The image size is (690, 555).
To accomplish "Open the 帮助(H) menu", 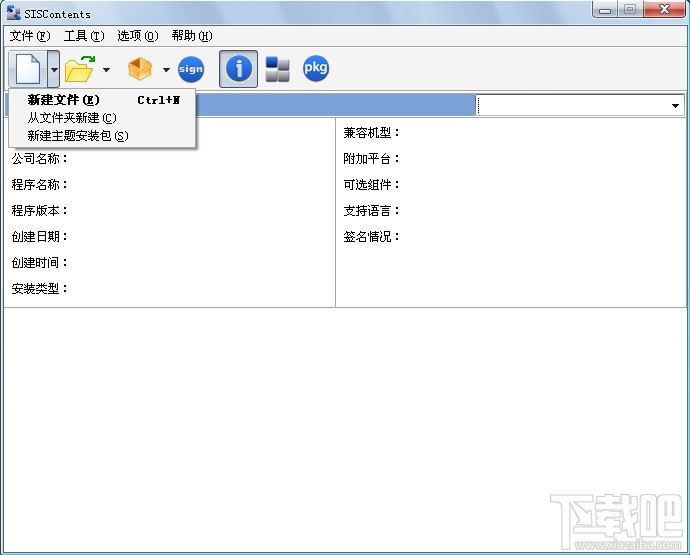I will [x=192, y=36].
